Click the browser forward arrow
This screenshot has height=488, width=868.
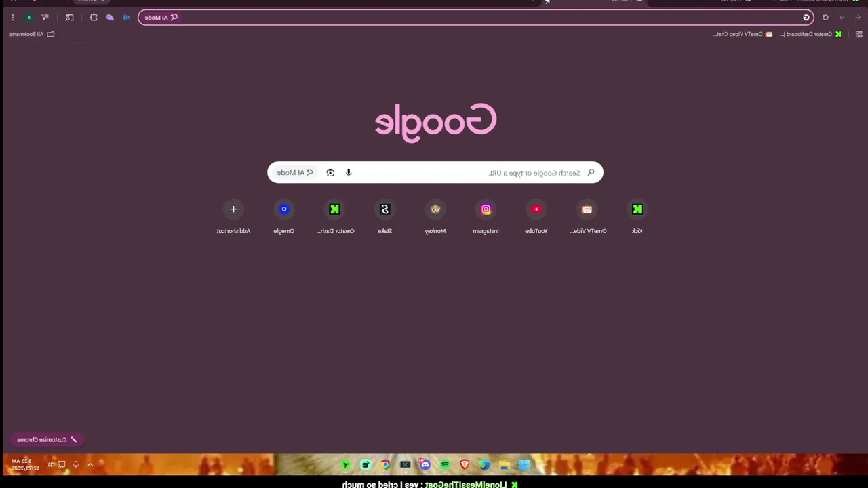pos(842,18)
